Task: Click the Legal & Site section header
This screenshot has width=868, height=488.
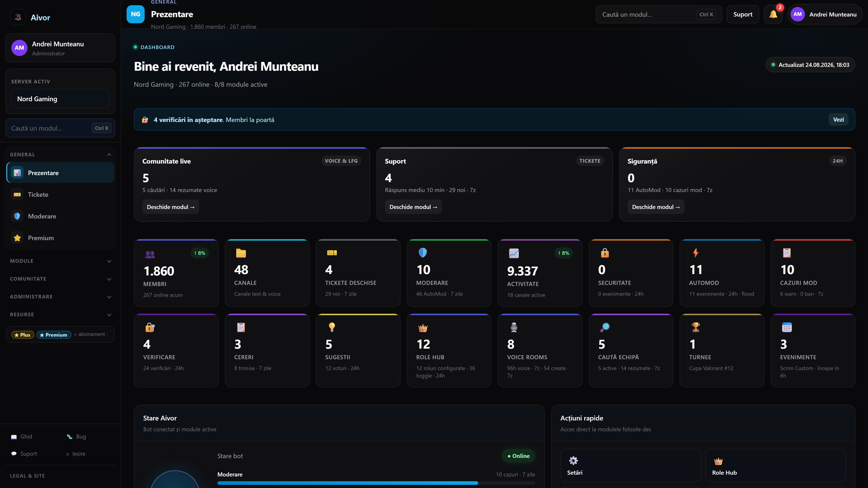Action: (27, 476)
